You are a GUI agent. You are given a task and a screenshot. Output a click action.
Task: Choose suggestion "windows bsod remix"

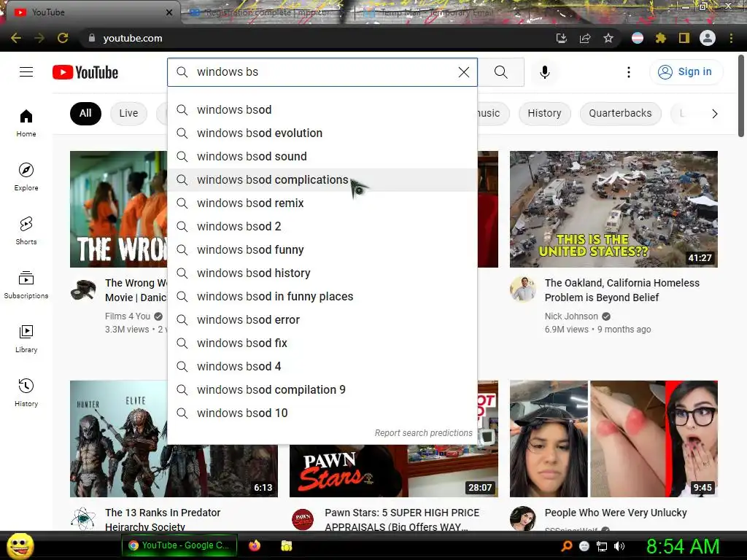pos(322,203)
